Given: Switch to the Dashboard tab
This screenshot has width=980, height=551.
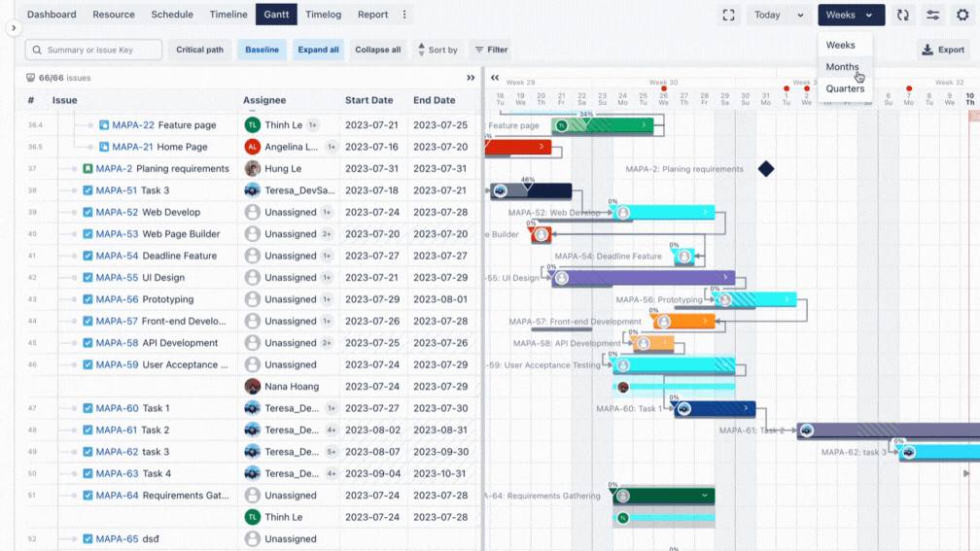Looking at the screenshot, I should pyautogui.click(x=52, y=15).
